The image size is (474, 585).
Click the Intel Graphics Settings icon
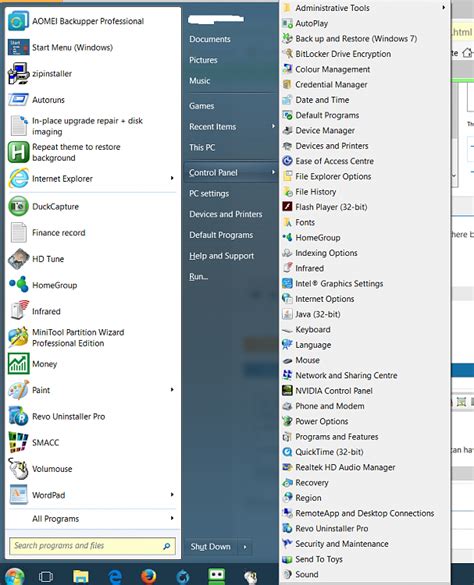pos(287,283)
